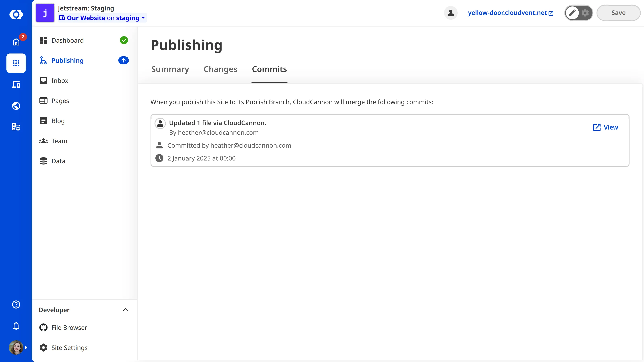This screenshot has height=362, width=644.
Task: Click the Save button
Action: 618,13
